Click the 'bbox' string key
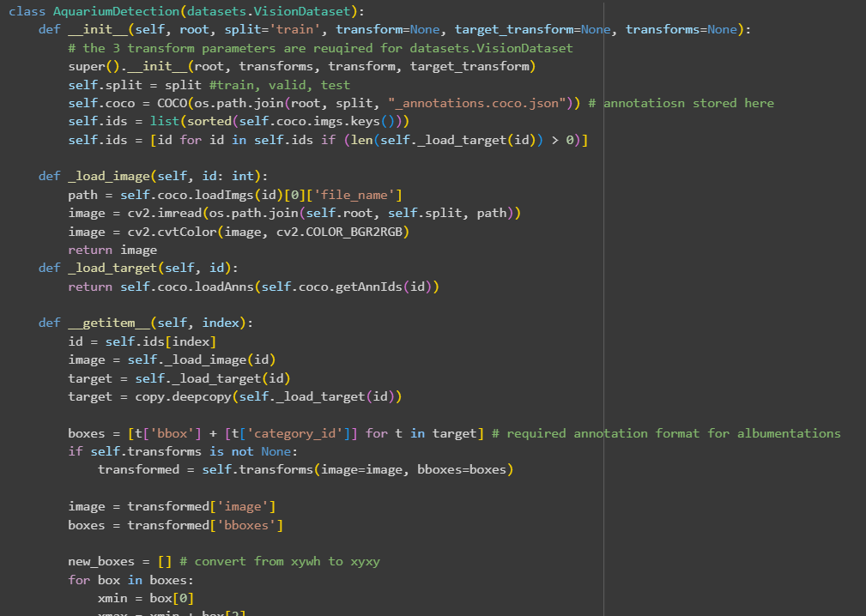866x616 pixels. (x=172, y=433)
